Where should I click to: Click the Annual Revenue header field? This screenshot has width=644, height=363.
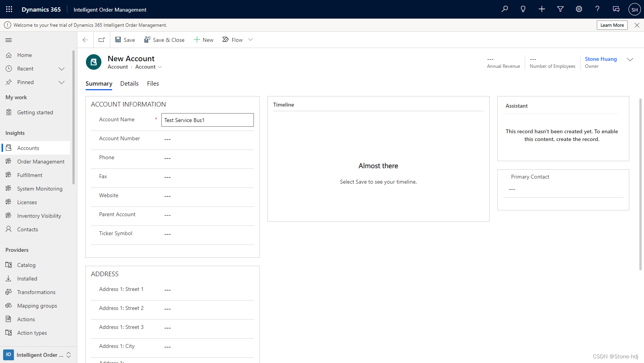point(503,63)
